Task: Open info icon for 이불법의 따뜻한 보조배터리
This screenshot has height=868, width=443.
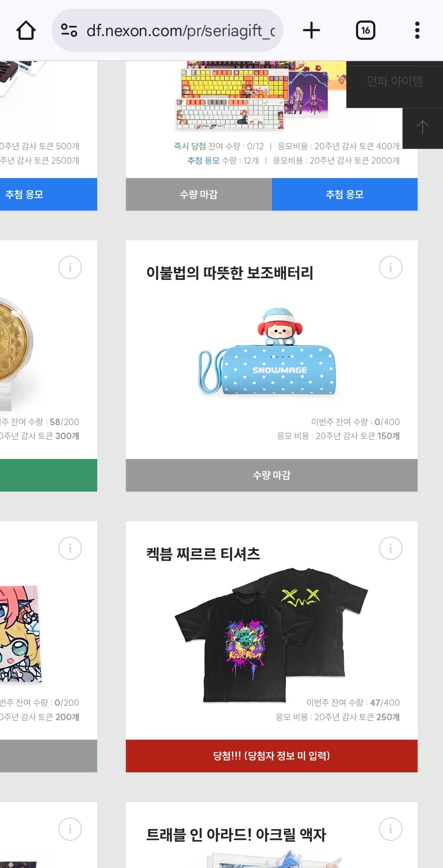Action: [x=390, y=268]
